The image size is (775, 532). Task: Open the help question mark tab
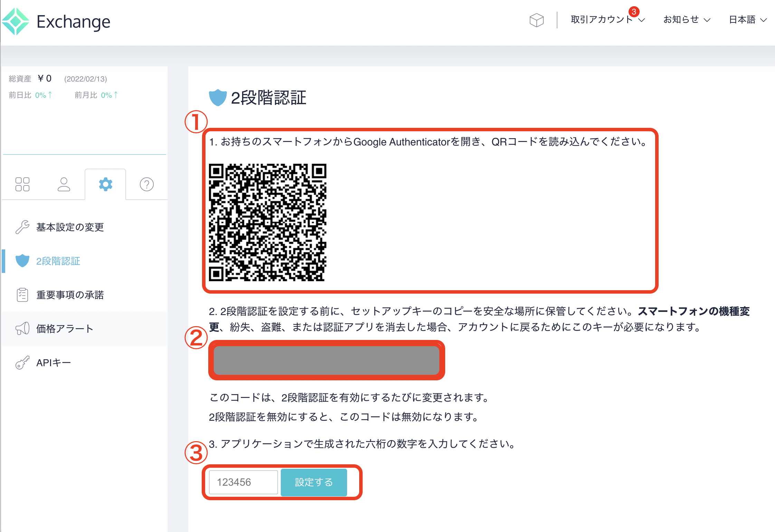[x=147, y=184]
